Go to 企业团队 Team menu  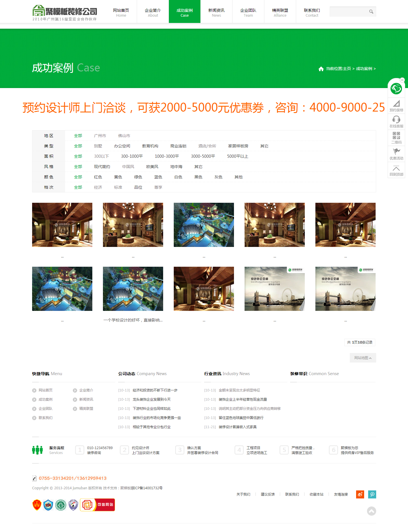pyautogui.click(x=248, y=12)
